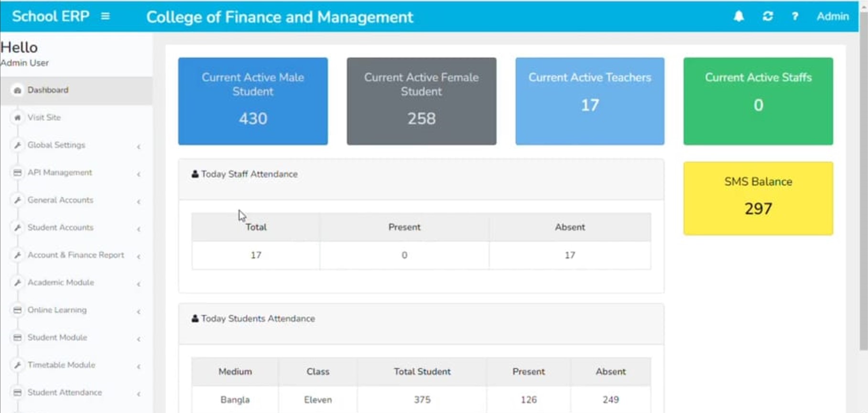Toggle the hamburger sidebar menu icon

tap(106, 16)
